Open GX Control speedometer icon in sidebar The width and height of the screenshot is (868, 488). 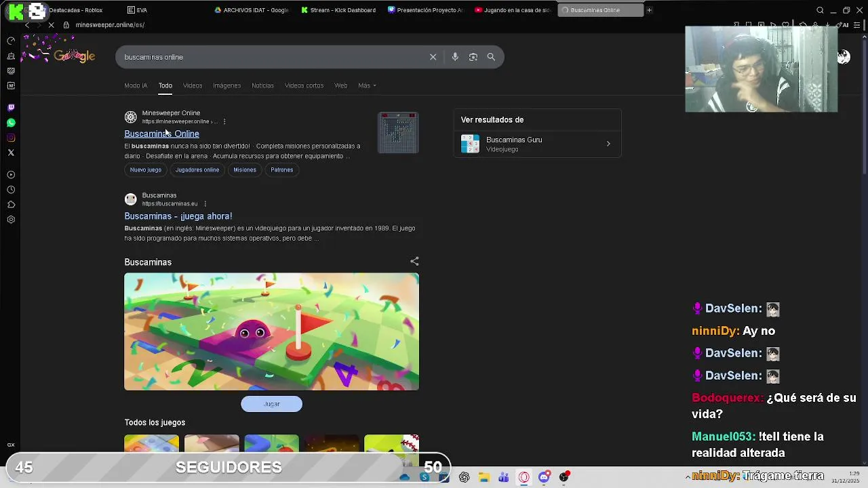11,41
